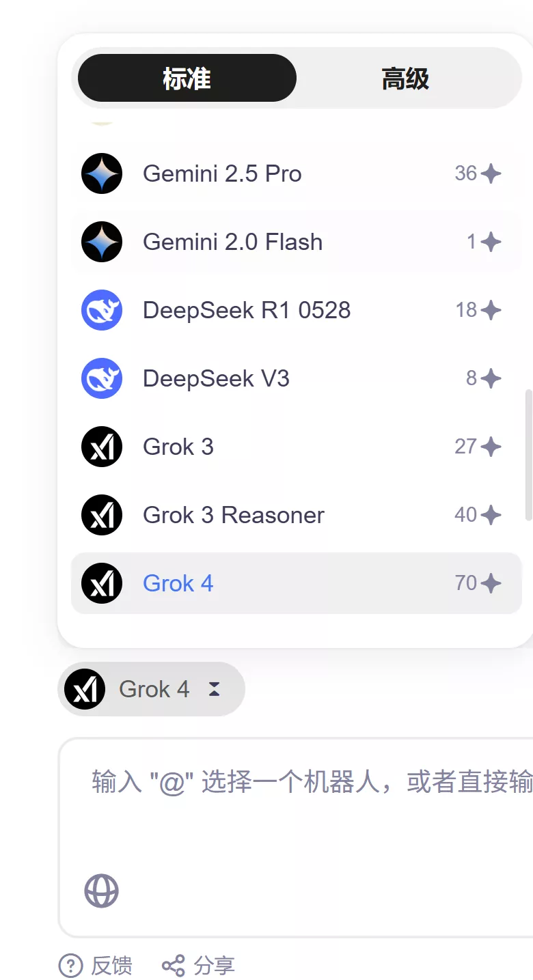Click the Gemini 2.5 Pro model icon
533x980 pixels.
click(102, 173)
